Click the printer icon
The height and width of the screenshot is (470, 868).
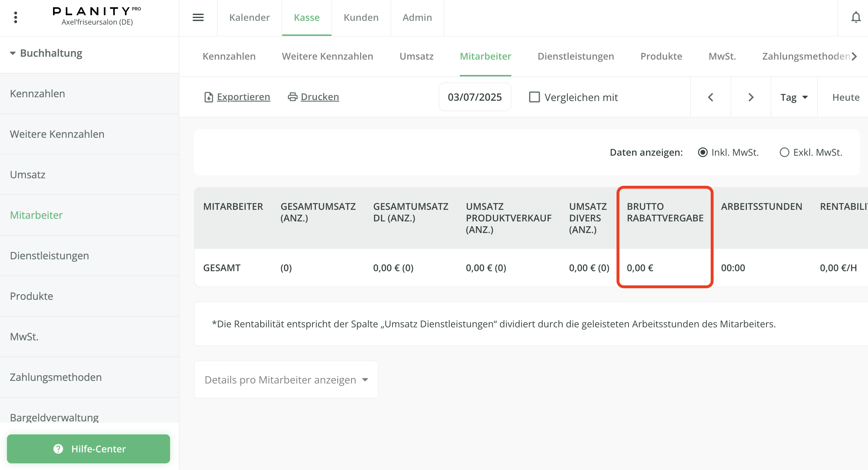tap(293, 97)
